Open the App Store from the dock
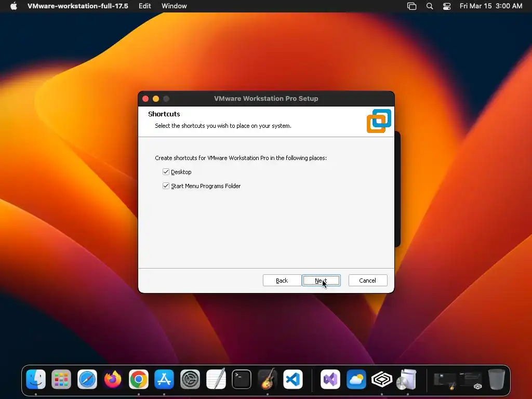 pos(164,379)
